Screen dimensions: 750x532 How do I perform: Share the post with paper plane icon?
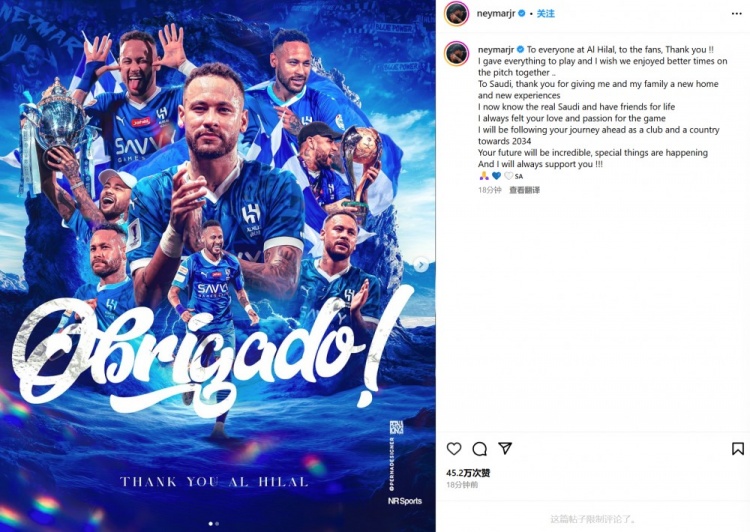pyautogui.click(x=505, y=448)
